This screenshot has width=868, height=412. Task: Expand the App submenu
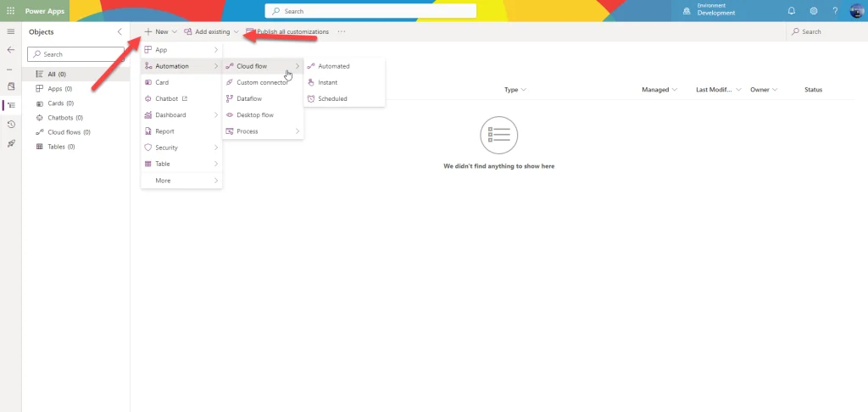pyautogui.click(x=181, y=50)
